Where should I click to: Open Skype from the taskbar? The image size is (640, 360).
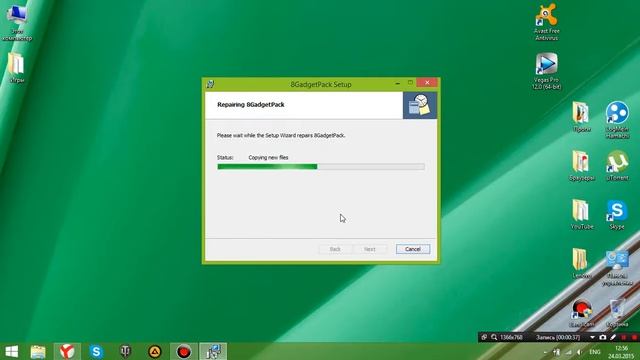tap(96, 351)
